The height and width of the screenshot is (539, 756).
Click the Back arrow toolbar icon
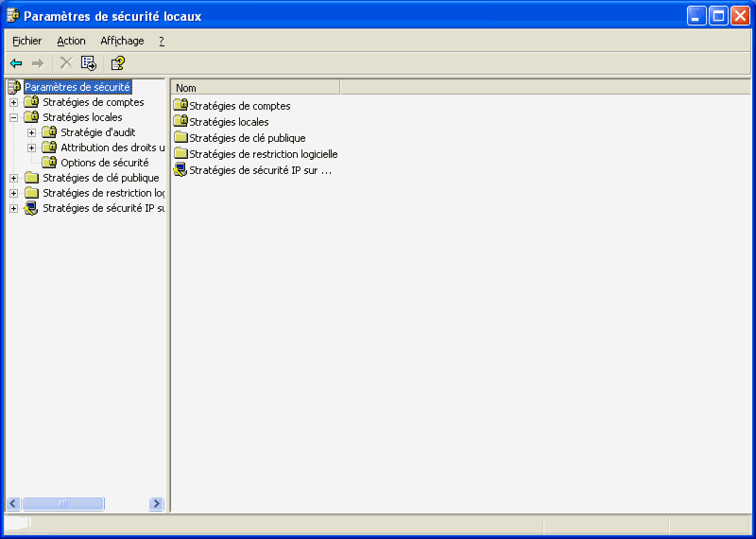[16, 63]
